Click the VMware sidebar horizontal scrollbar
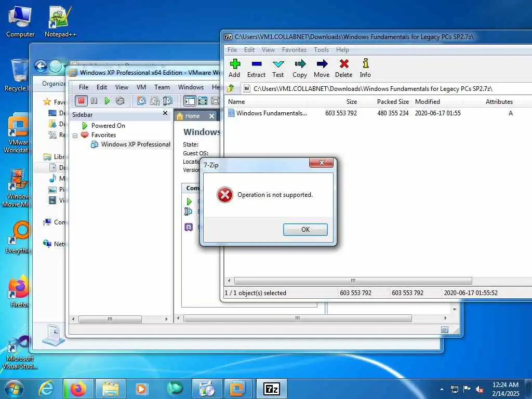This screenshot has height=399, width=532. (x=110, y=319)
